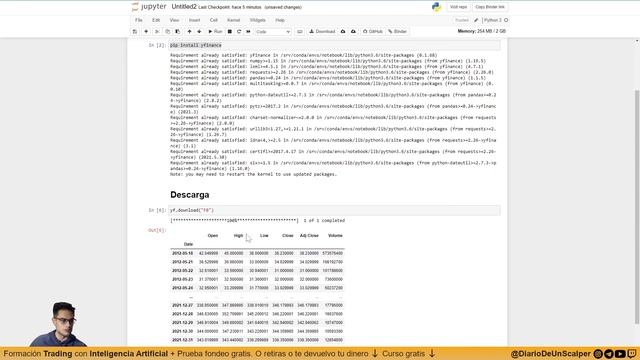This screenshot has height=360, width=640.
Task: Click the Volume column header
Action: point(335,236)
